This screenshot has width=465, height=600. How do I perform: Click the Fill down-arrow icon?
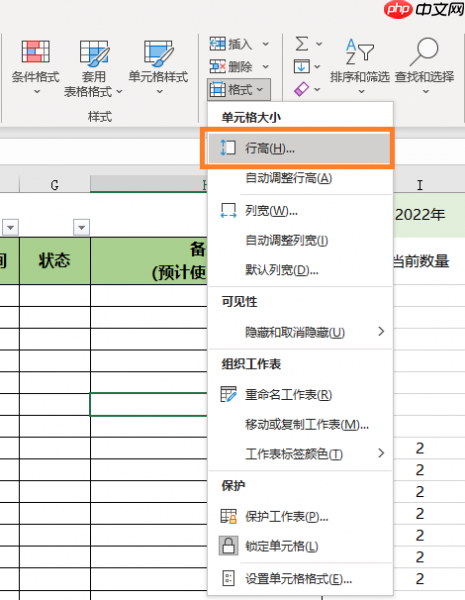click(x=302, y=66)
